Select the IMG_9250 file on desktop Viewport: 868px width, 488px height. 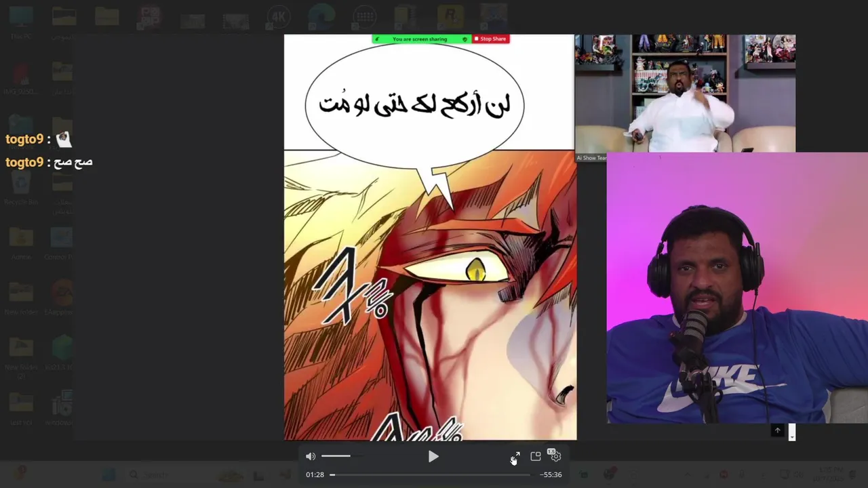coord(21,78)
